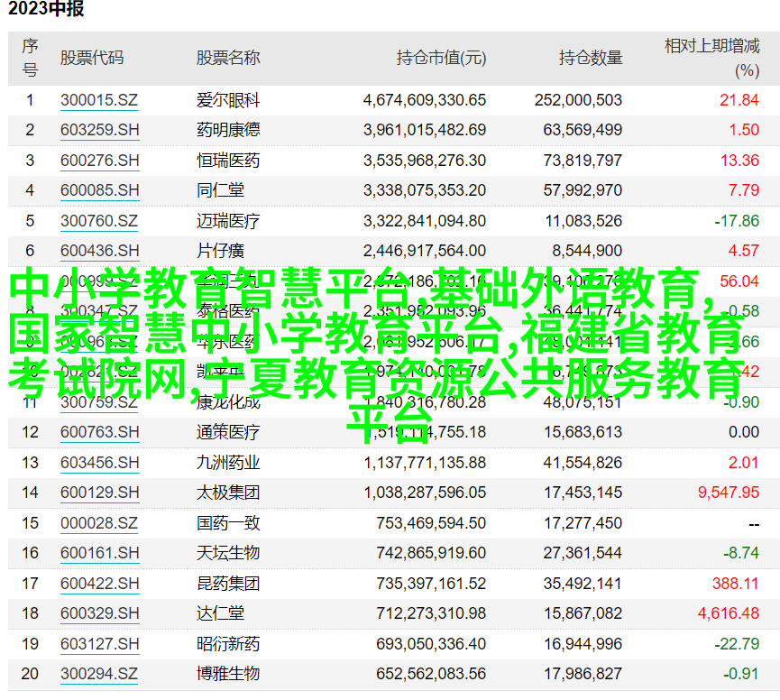Click percentage change -8.74
Screen dimensions: 780x700
(x=741, y=553)
